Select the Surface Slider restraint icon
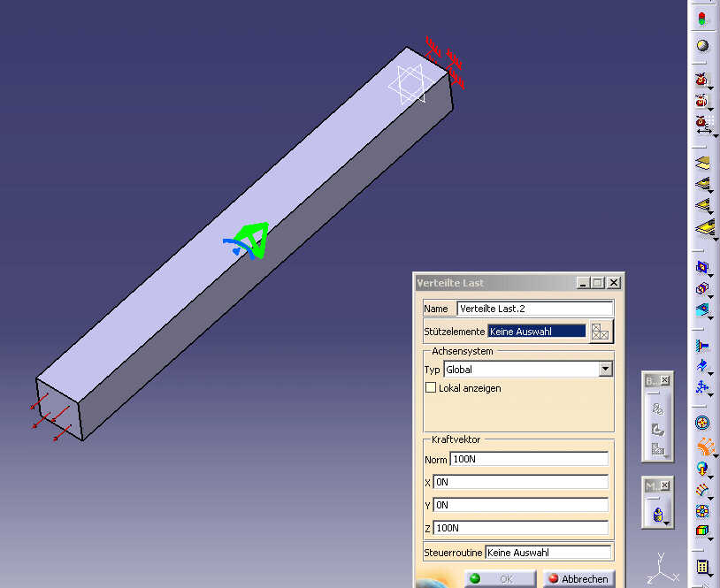This screenshot has height=588, width=720. (x=702, y=366)
